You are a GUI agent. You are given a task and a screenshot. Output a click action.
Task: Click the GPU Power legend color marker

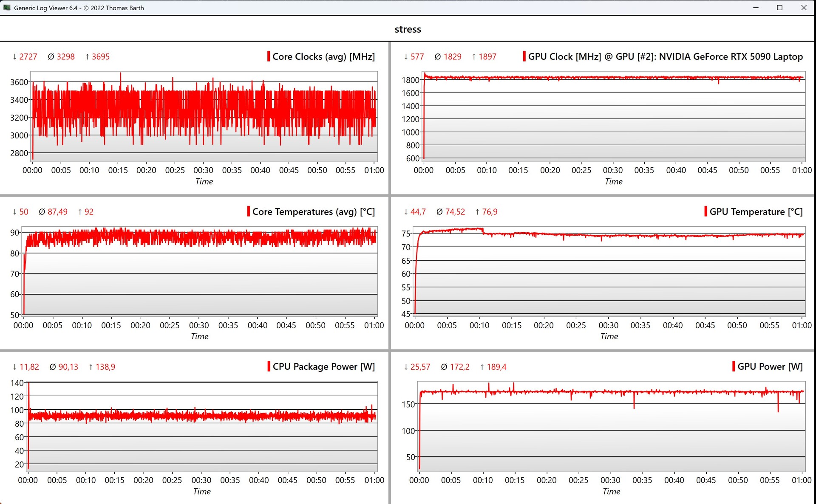(734, 366)
